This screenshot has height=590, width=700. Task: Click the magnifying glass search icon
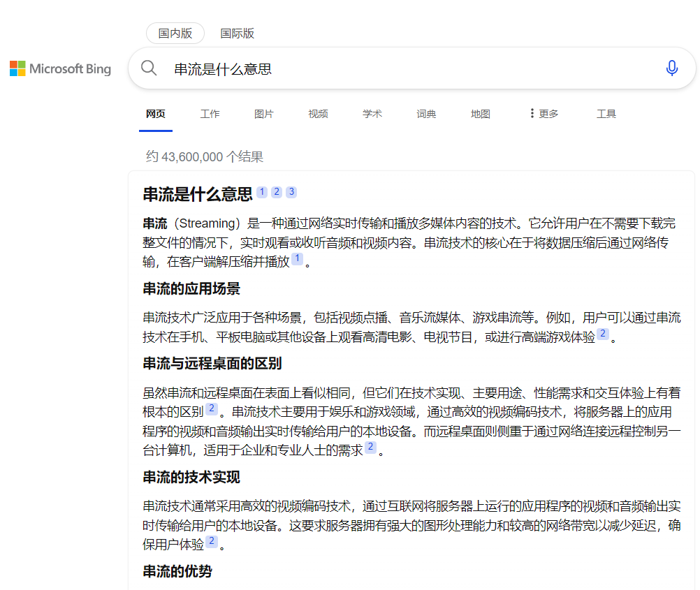149,68
